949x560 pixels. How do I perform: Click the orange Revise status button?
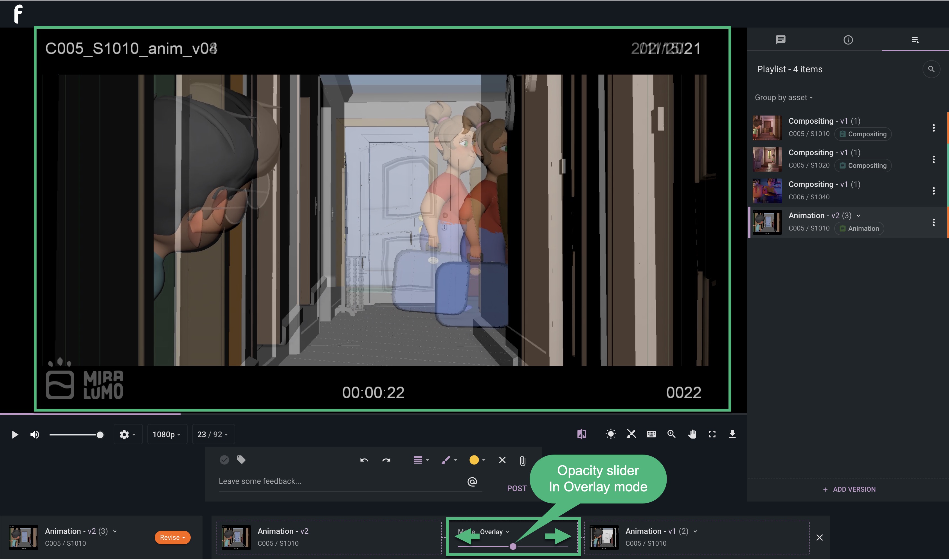click(172, 538)
